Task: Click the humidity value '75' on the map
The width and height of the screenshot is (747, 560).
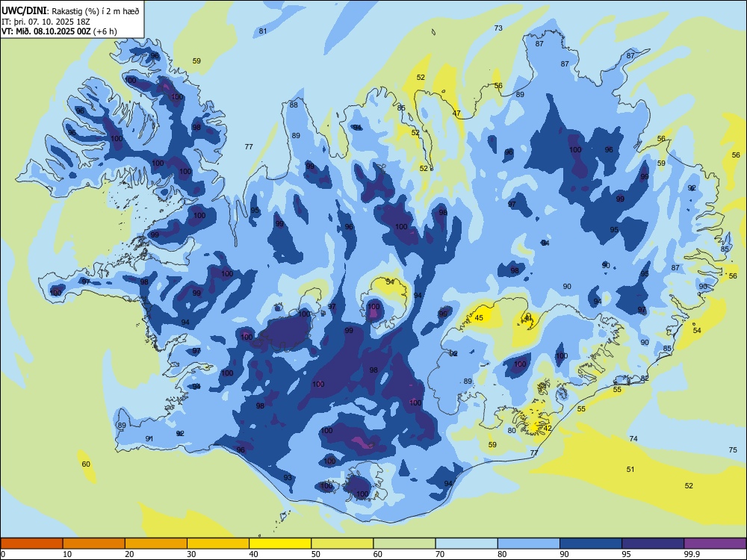Action: click(733, 449)
